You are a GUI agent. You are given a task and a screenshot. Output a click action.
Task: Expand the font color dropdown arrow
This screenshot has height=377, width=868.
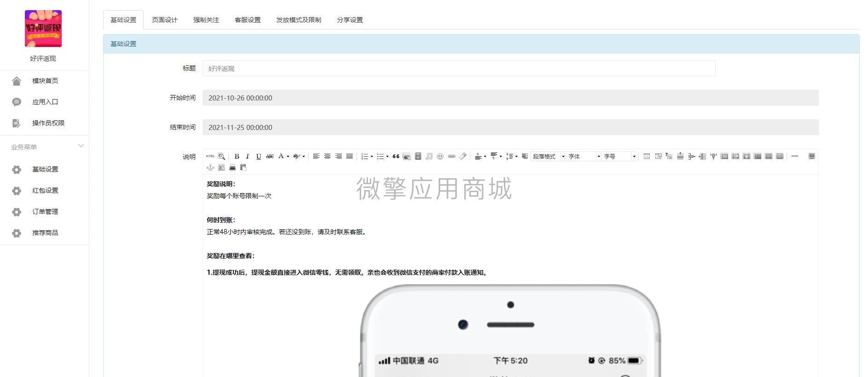pyautogui.click(x=288, y=156)
